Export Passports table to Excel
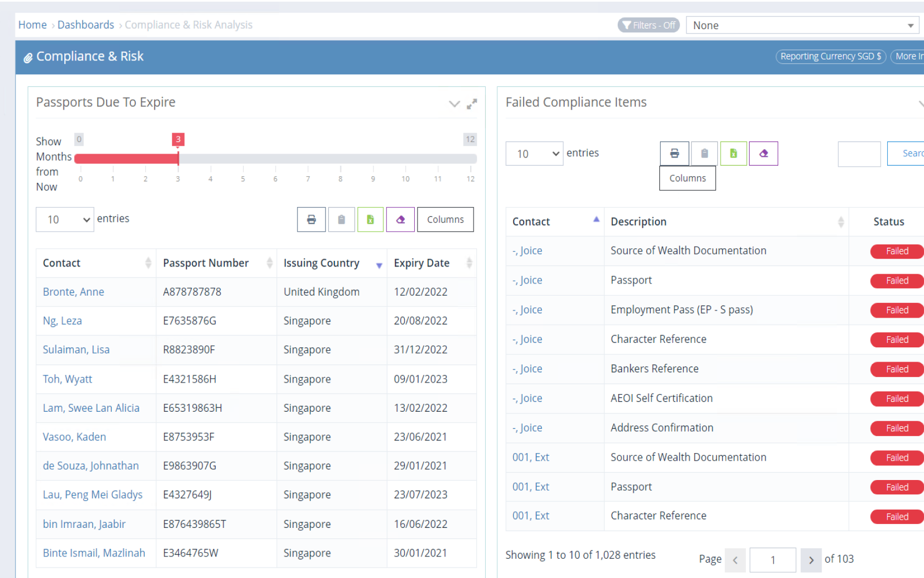 pyautogui.click(x=370, y=220)
